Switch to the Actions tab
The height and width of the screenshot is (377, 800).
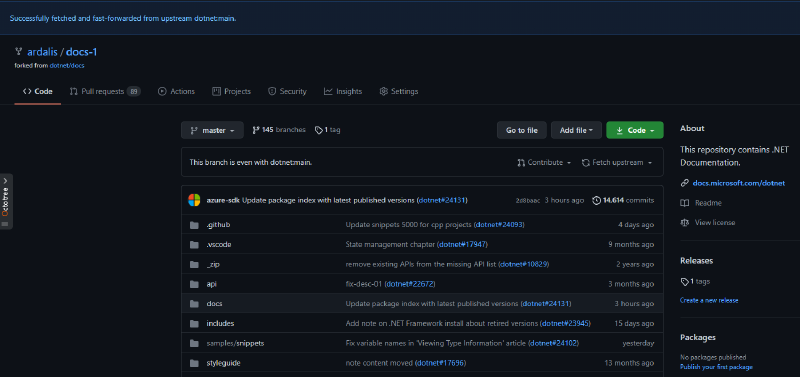point(177,91)
